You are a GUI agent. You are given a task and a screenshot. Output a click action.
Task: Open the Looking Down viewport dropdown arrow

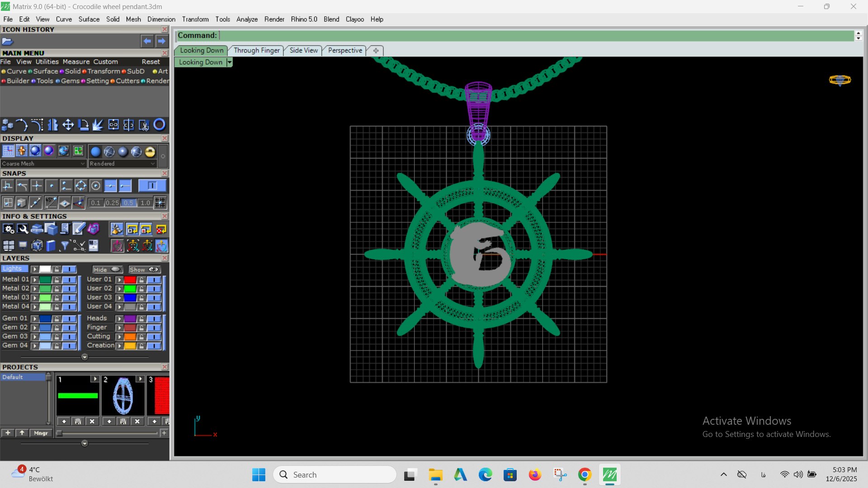pos(229,62)
